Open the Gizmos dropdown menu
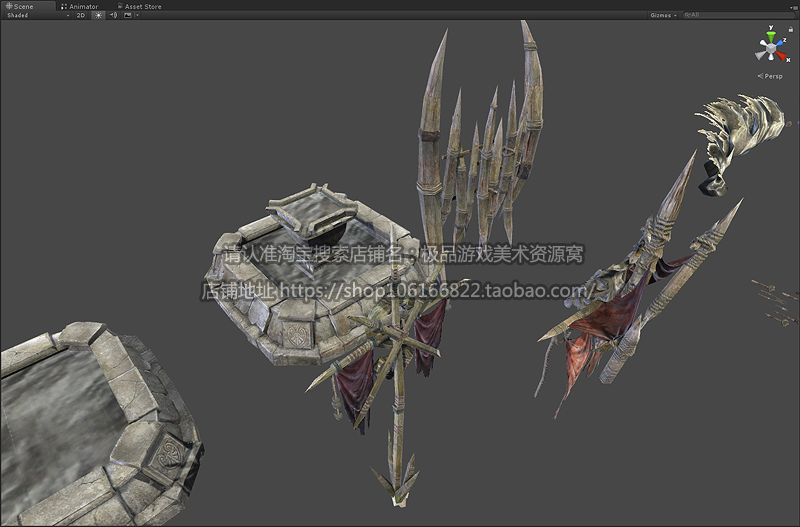The height and width of the screenshot is (527, 800). click(x=663, y=15)
